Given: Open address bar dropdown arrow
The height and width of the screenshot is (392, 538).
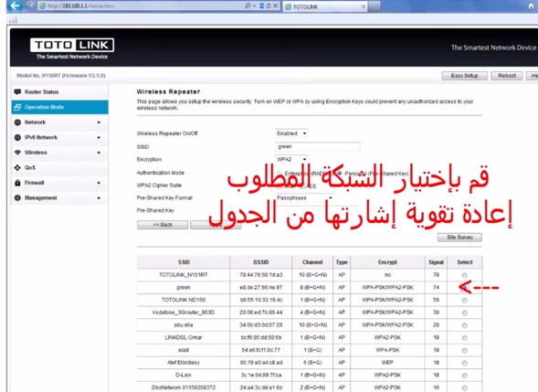Looking at the screenshot, I should (x=254, y=5).
